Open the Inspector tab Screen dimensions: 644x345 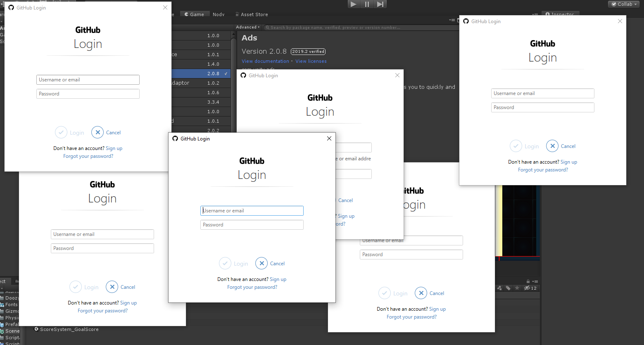[560, 14]
